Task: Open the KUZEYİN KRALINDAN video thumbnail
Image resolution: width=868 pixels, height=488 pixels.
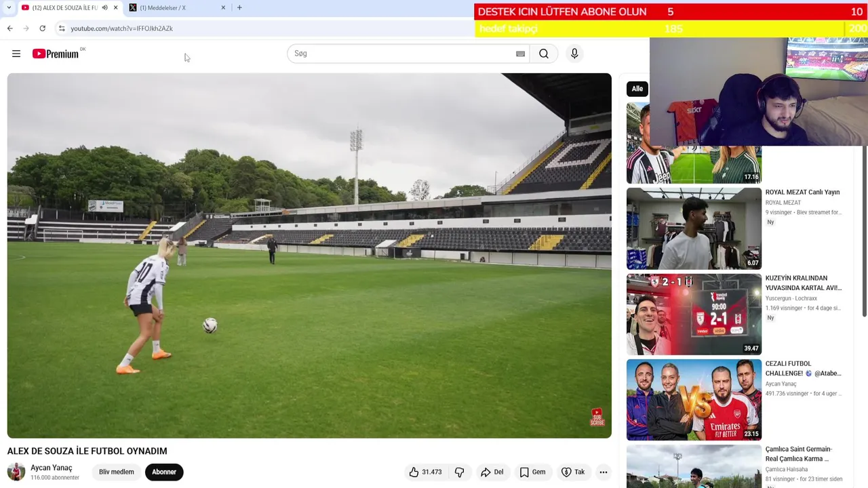Action: [x=694, y=314]
